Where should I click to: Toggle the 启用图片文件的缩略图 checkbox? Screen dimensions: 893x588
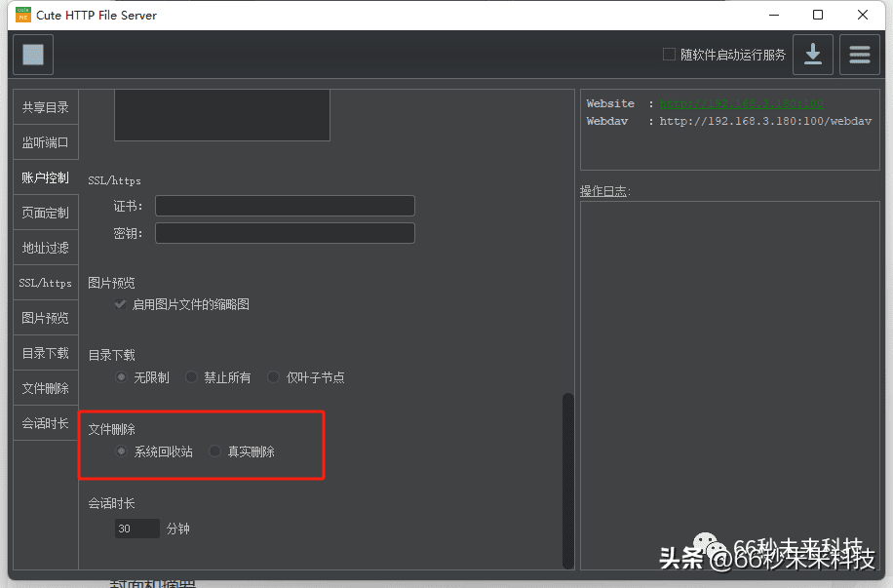[x=119, y=304]
